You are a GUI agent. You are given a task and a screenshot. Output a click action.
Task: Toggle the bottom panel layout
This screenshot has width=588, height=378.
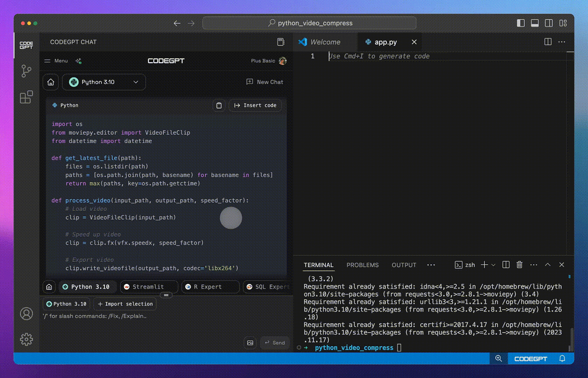535,23
